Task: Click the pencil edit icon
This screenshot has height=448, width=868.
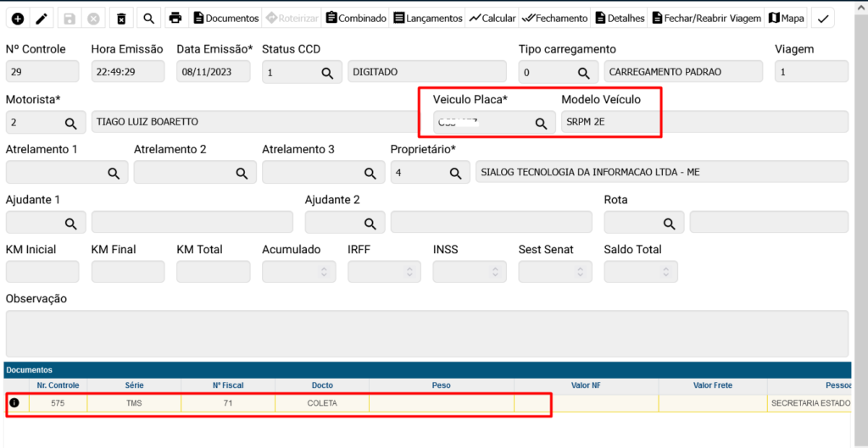Action: click(42, 18)
